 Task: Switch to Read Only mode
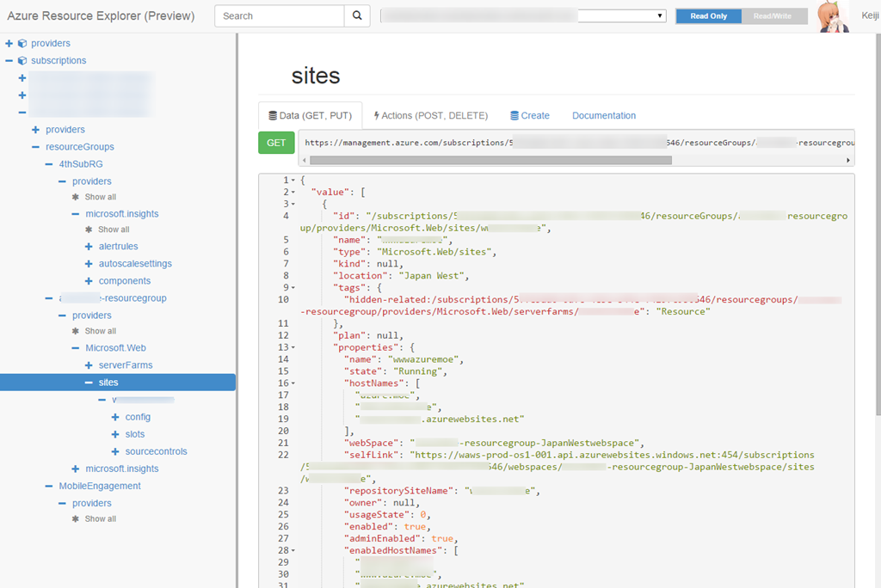click(708, 16)
